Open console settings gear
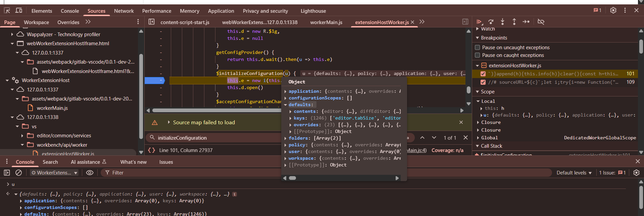644x216 pixels. [636, 173]
